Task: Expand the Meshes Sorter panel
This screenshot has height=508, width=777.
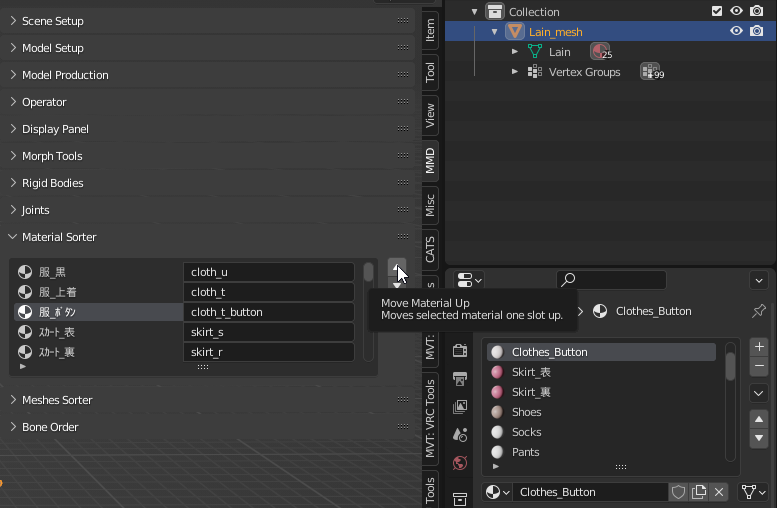Action: (x=57, y=400)
